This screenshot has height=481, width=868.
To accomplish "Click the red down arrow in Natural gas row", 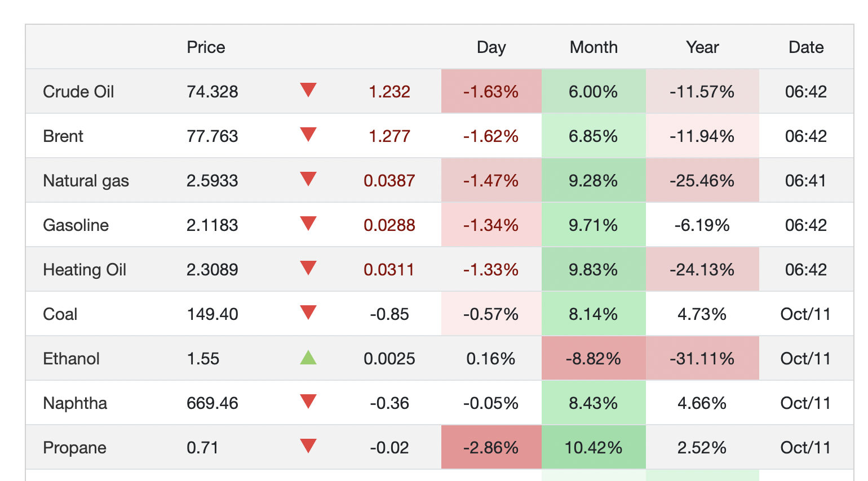I will [x=308, y=179].
